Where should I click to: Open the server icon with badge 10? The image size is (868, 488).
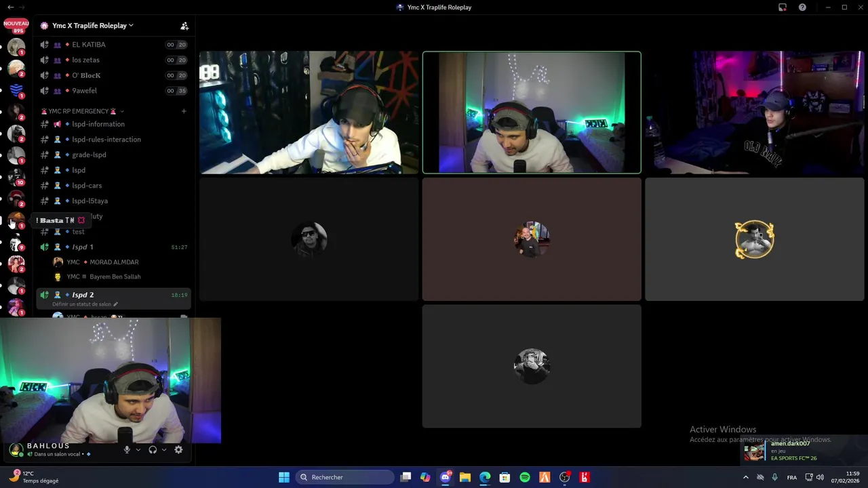pos(16,177)
